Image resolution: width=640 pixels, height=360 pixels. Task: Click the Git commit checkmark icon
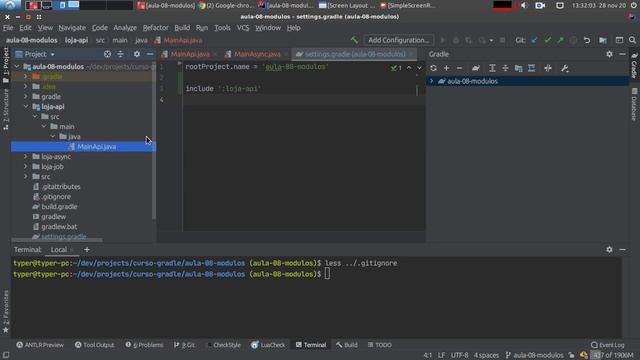[x=547, y=40]
